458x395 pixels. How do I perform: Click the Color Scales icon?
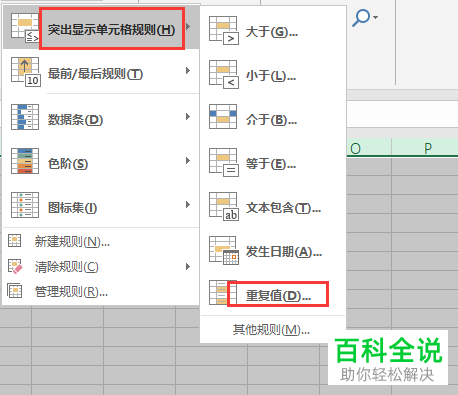click(x=25, y=161)
